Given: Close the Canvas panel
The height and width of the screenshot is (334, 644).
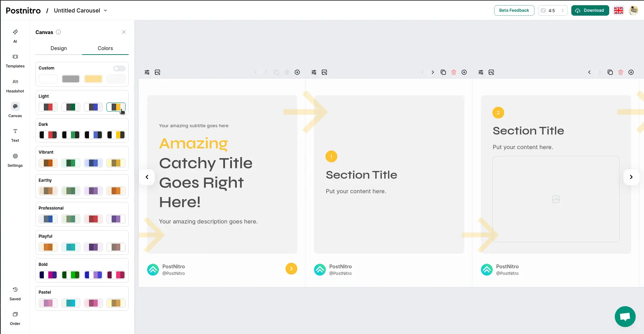Looking at the screenshot, I should coord(123,32).
